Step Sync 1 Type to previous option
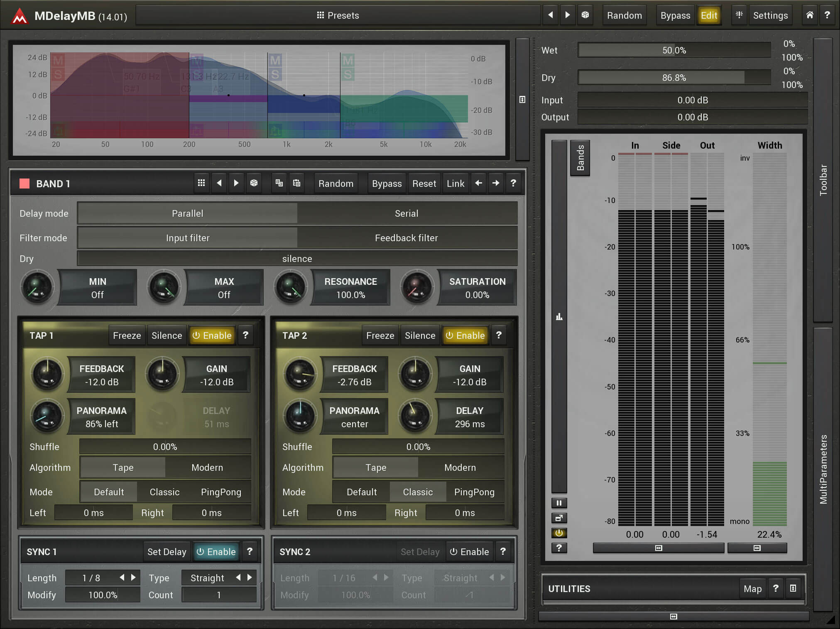Image resolution: width=840 pixels, height=629 pixels. coord(238,577)
